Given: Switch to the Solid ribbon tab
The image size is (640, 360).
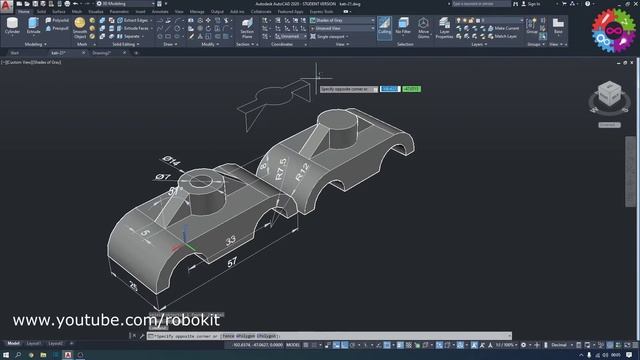Looking at the screenshot, I should [x=41, y=11].
